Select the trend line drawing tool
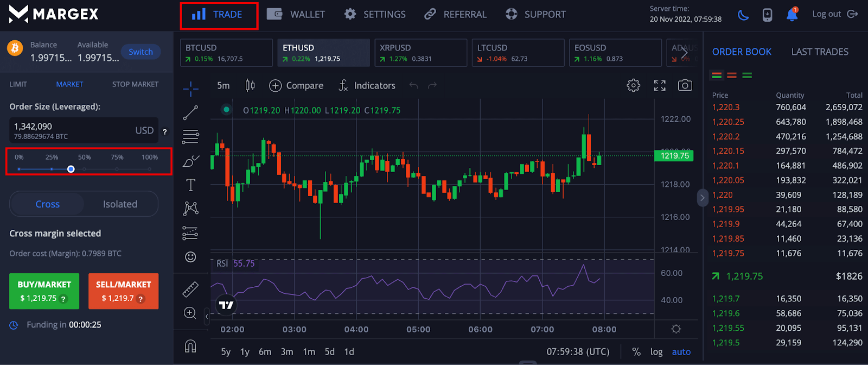The image size is (868, 365). tap(190, 112)
